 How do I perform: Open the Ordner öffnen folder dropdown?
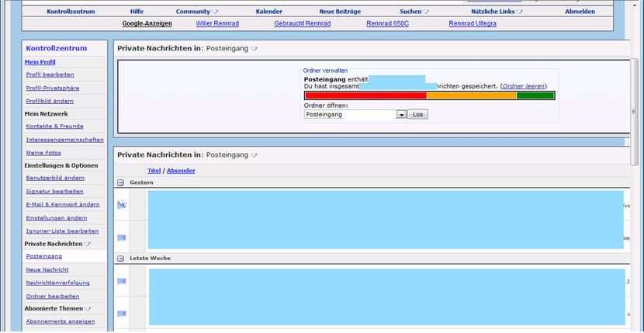(401, 114)
